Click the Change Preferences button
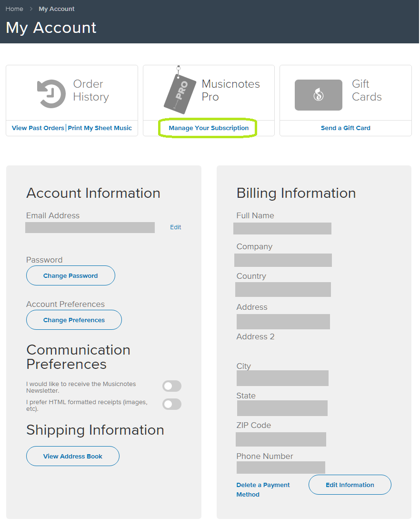420x529 pixels. coord(74,320)
